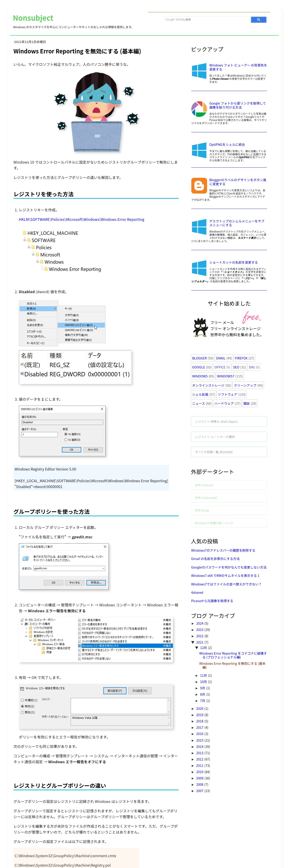289x868 pixels.
Task: Open 4shared popular post link
Action: pos(197,592)
